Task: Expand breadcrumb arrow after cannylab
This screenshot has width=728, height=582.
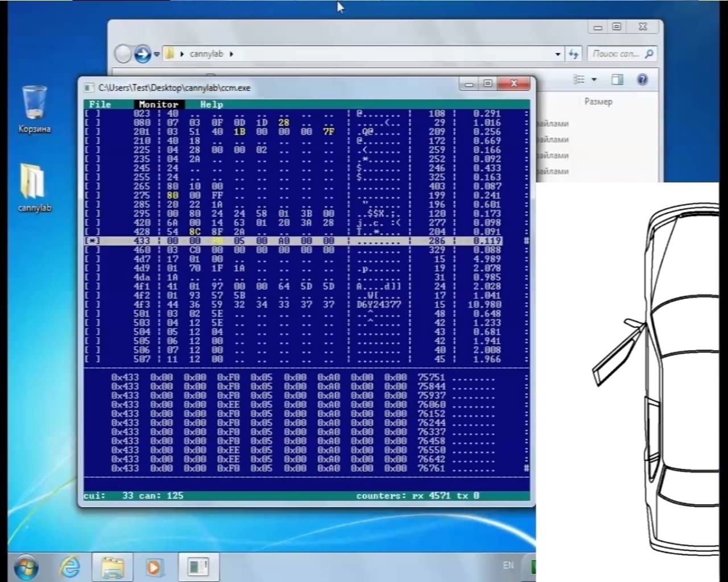Action: [231, 54]
